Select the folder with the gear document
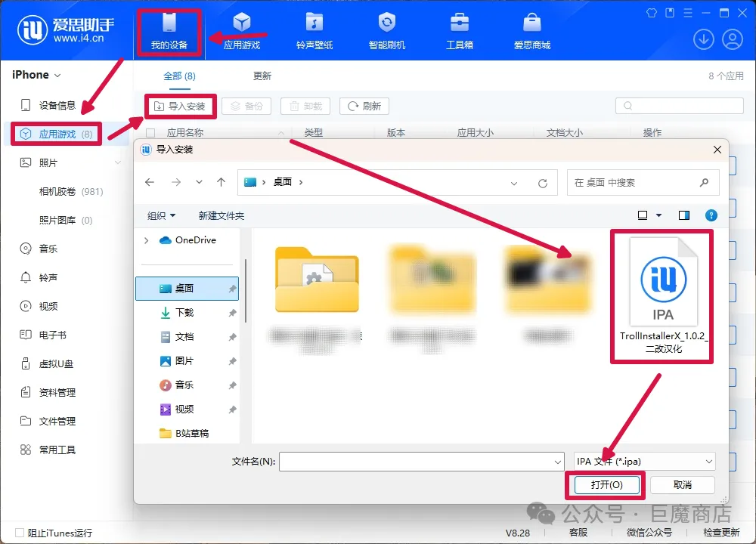The image size is (756, 544). click(317, 280)
